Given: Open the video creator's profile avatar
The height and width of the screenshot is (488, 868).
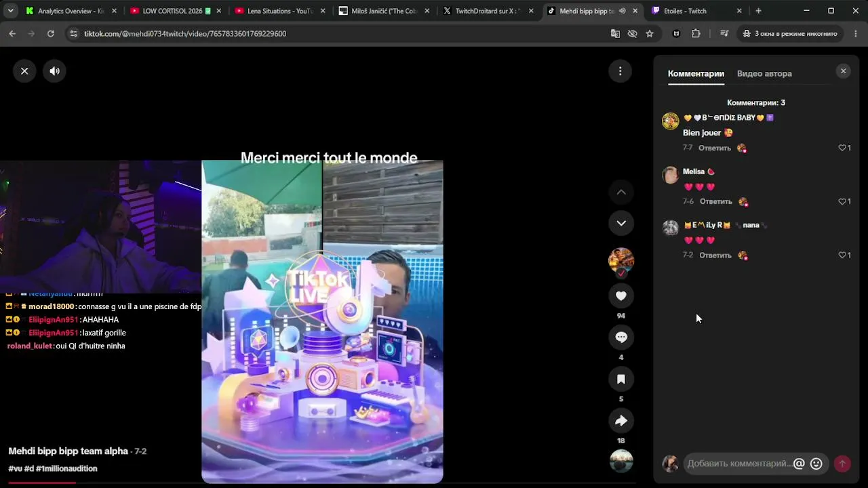Looking at the screenshot, I should pos(620,260).
